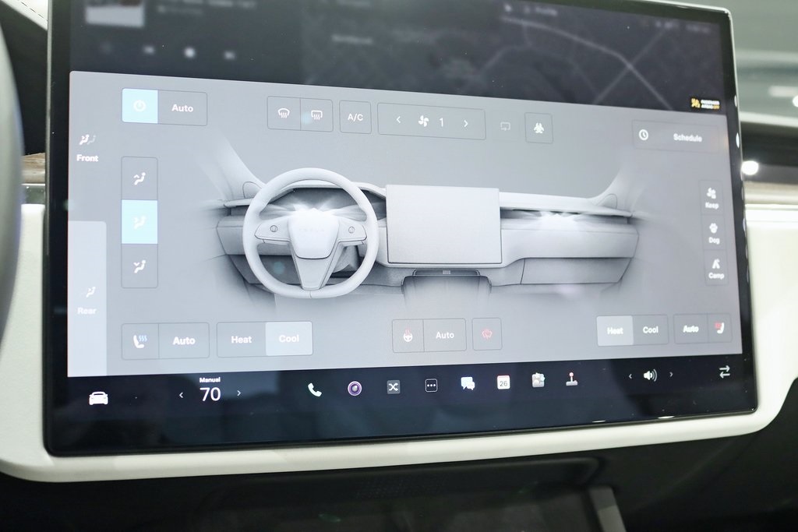Viewport: 798px width, 532px height.
Task: Turn the volume up with right arrow
Action: point(671,375)
